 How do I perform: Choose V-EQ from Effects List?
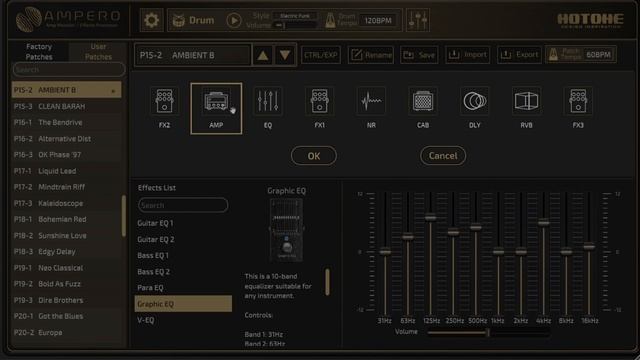183,320
